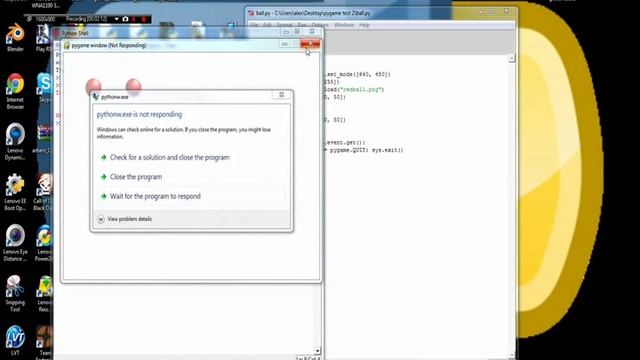640x360 pixels.
Task: Open the Chrome Internet Browser shortcut
Action: click(x=15, y=91)
